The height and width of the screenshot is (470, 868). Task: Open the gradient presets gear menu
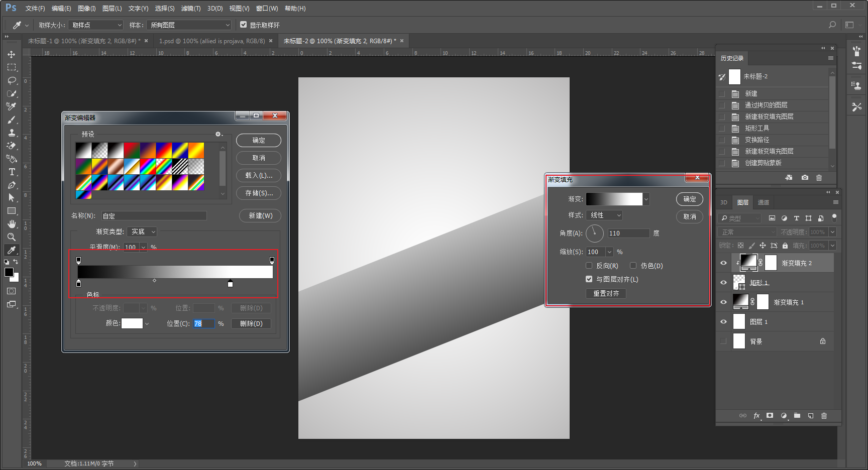(x=219, y=134)
